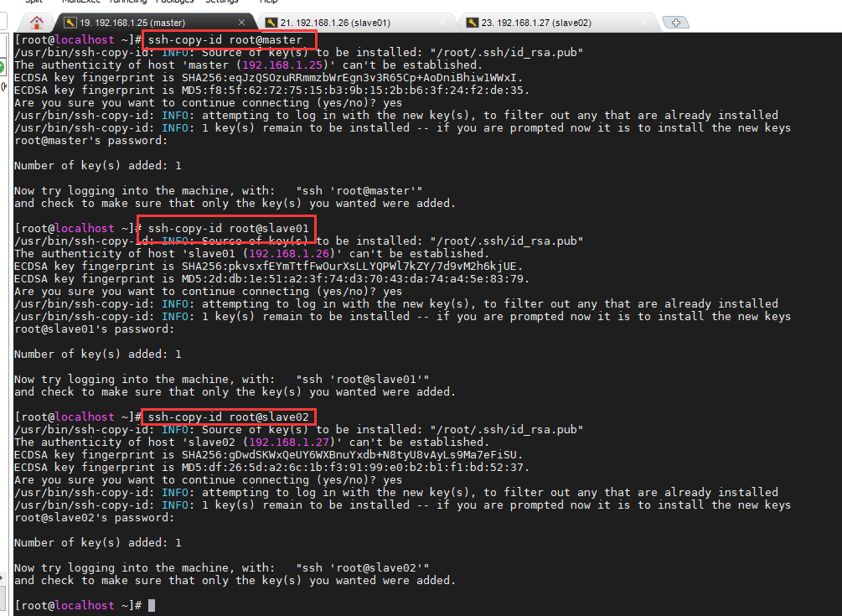Click the line root@master's password:
Screen dimensions: 842x616
(90, 141)
